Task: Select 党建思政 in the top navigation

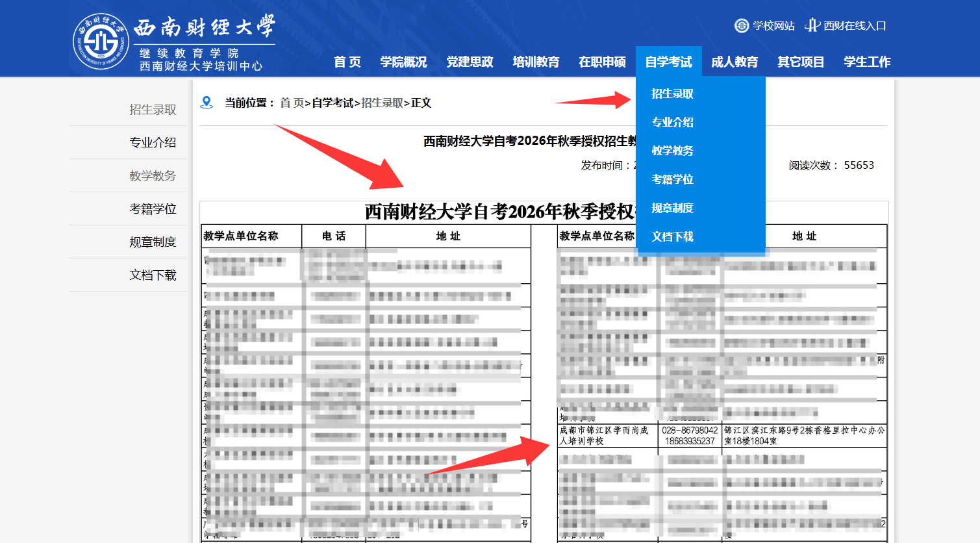Action: coord(470,62)
